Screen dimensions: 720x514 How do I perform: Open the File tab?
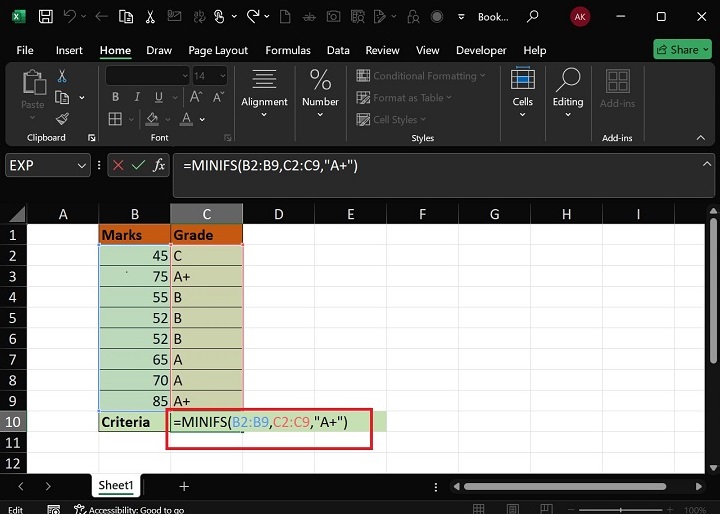(x=25, y=50)
